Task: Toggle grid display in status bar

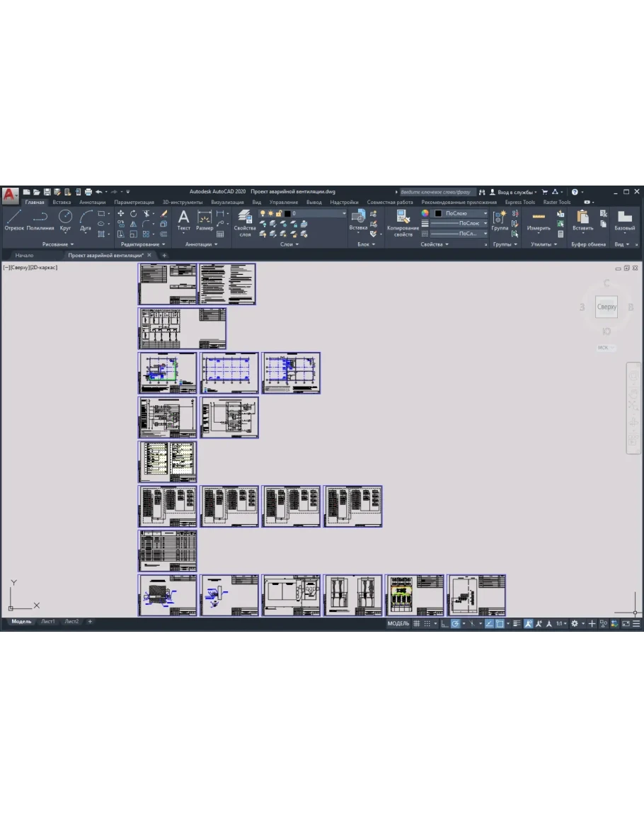Action: (x=417, y=624)
